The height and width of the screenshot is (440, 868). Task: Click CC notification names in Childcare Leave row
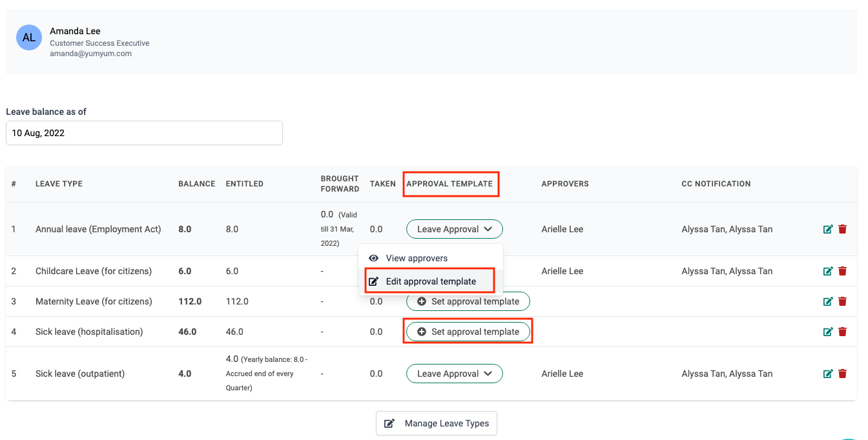point(727,271)
